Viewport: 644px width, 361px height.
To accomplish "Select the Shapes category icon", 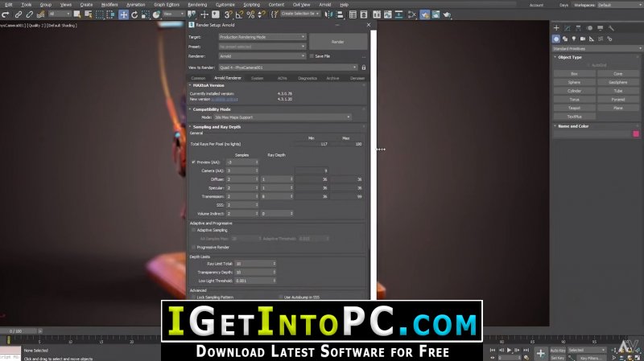I will 565,39.
